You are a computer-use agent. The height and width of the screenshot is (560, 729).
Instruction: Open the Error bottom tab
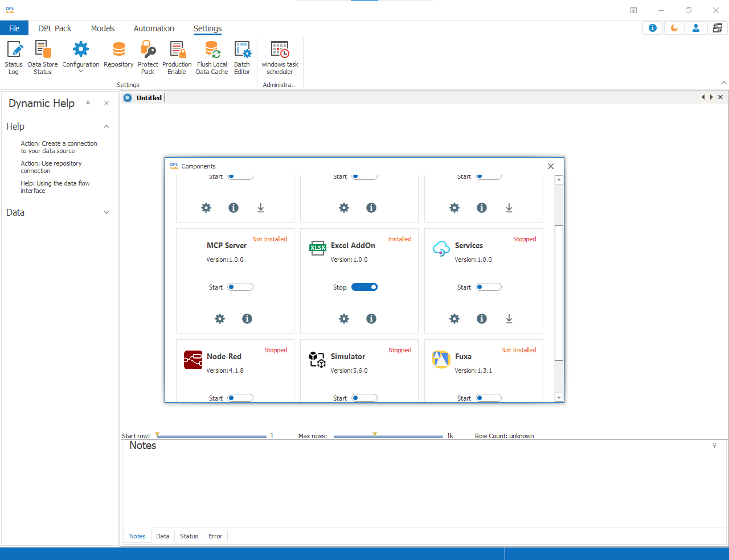[215, 536]
